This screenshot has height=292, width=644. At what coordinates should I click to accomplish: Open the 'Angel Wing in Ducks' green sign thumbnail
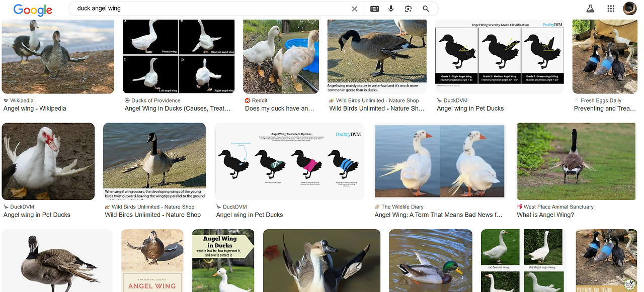pyautogui.click(x=223, y=260)
